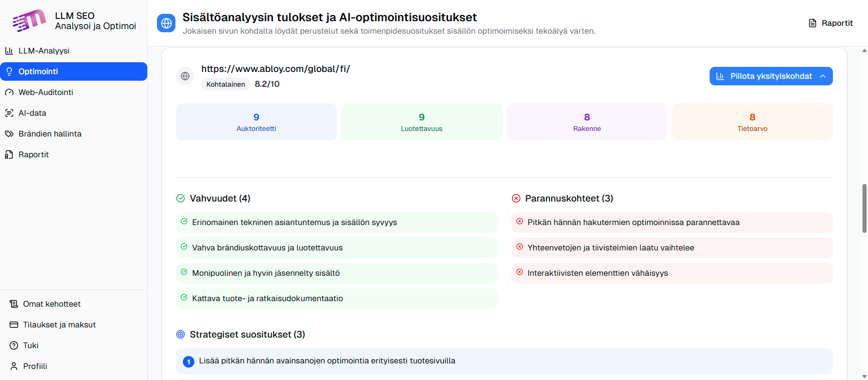Image resolution: width=868 pixels, height=380 pixels.
Task: Click the credit card icon for Tilaukset ja maksut
Action: point(14,325)
